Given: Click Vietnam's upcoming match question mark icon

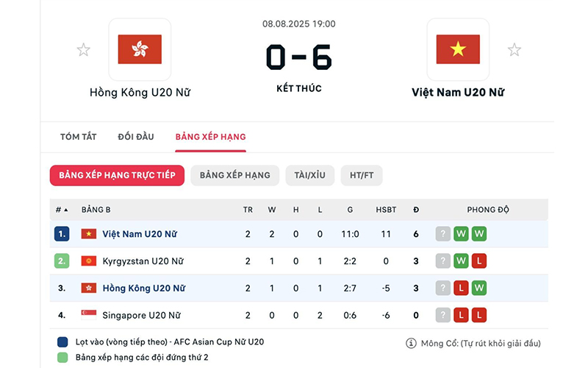Looking at the screenshot, I should [x=443, y=234].
